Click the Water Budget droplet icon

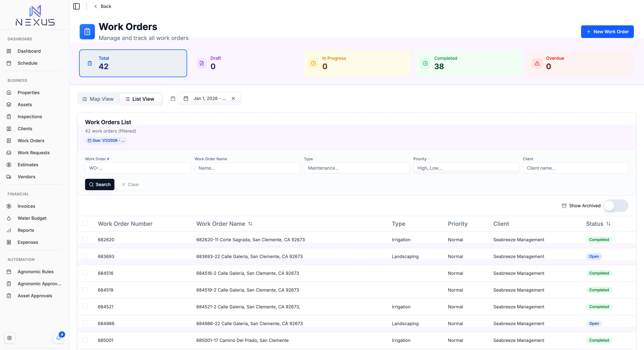pyautogui.click(x=9, y=218)
